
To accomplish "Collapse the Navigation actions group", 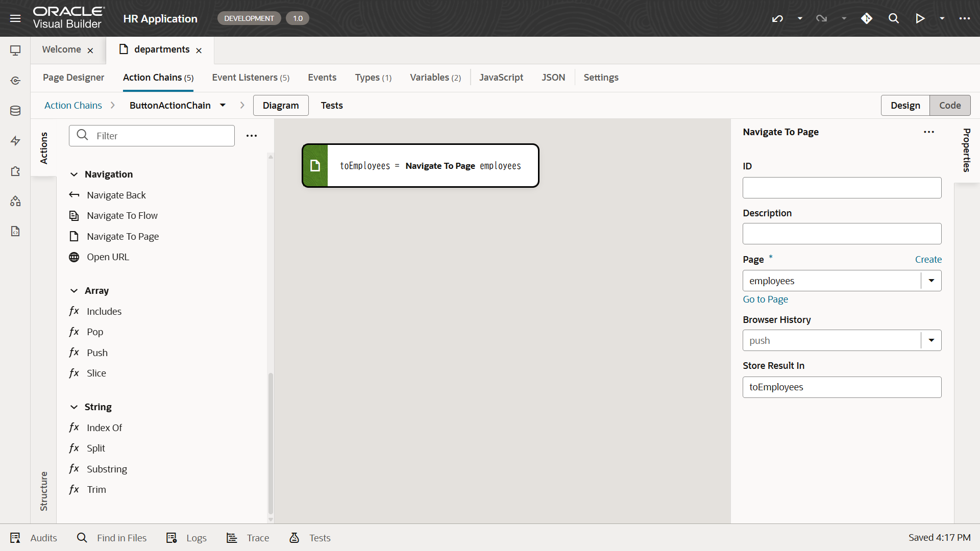I will pos(74,174).
